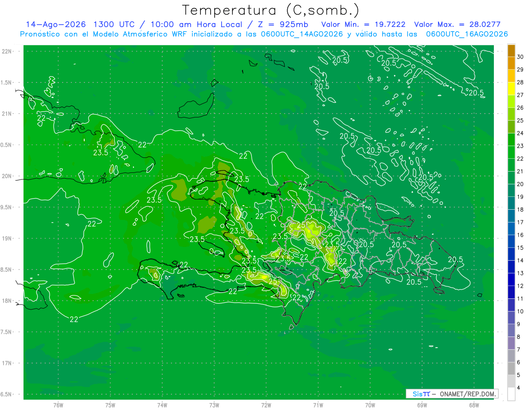Click yellow swatch between 27 and 28
532x411 pixels.
tap(511, 89)
